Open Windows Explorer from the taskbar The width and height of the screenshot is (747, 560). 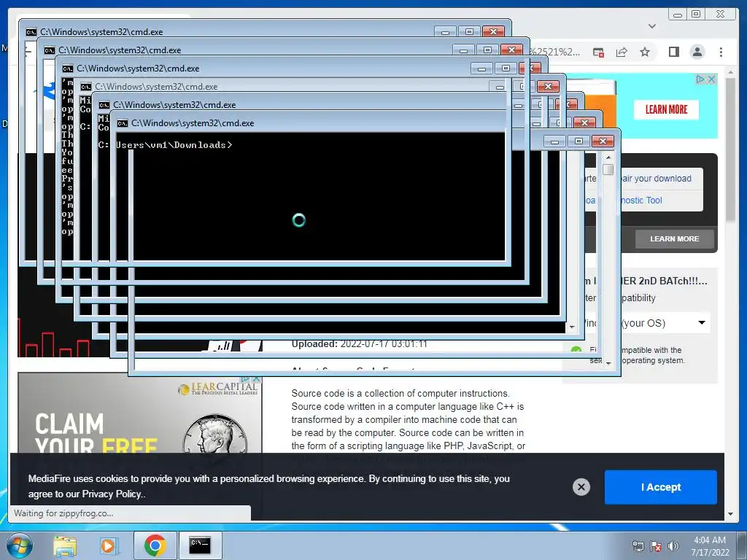65,546
